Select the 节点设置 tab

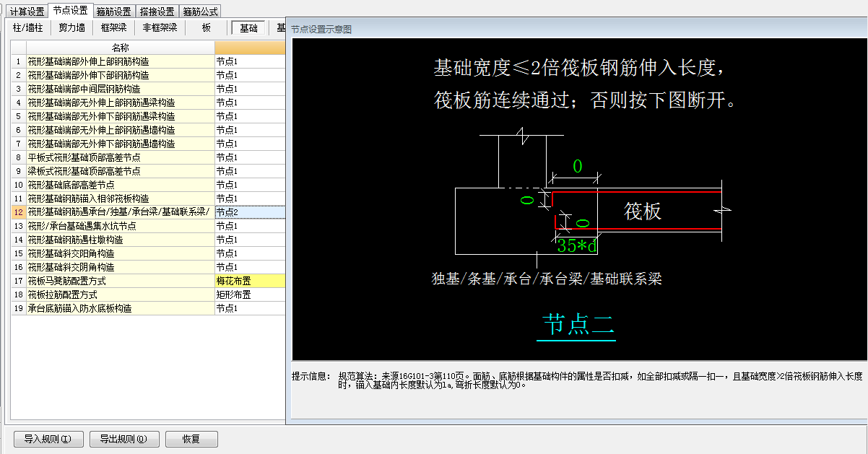pos(70,11)
